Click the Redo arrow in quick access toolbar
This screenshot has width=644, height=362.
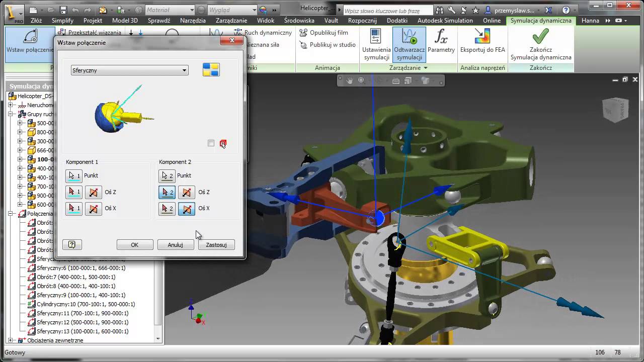[89, 10]
